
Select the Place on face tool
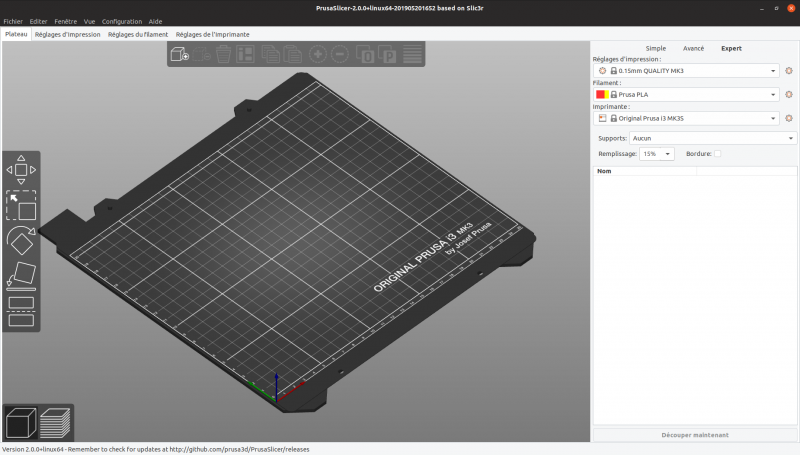click(21, 275)
